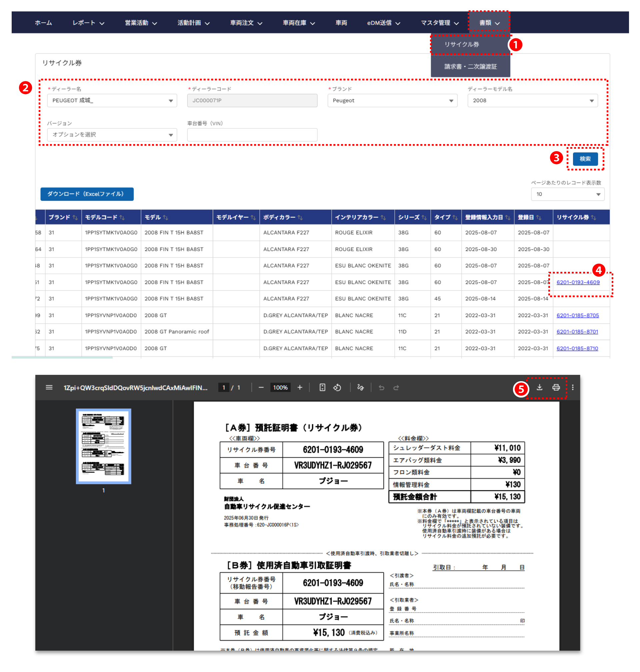Screen dimensions: 640x672
Task: Click the 検索 search button
Action: pos(585,159)
